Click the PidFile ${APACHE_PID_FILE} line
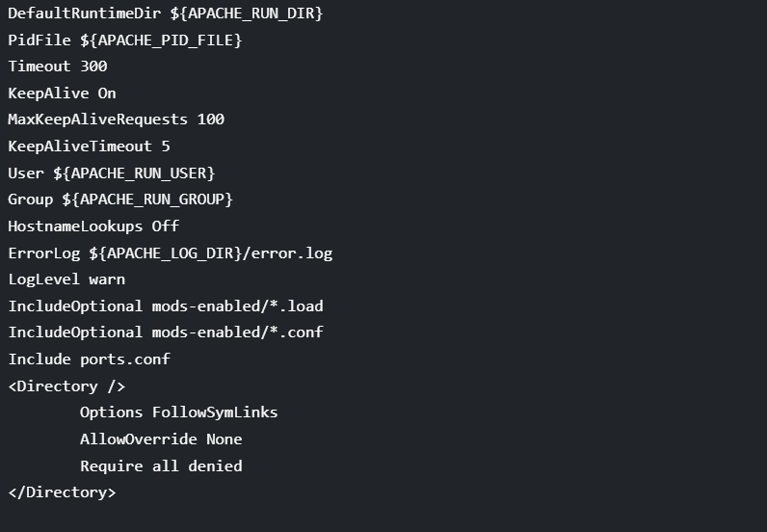 pyautogui.click(x=125, y=40)
